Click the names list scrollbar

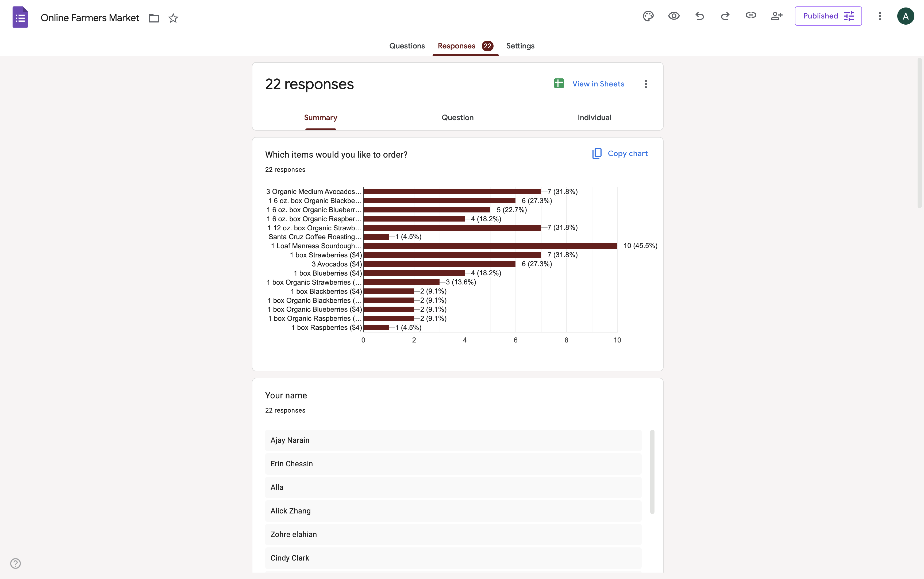point(652,471)
